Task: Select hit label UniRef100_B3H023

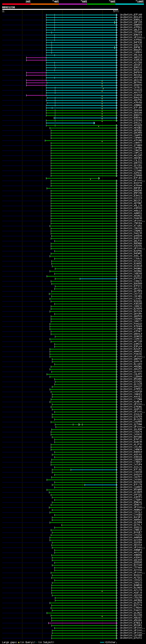Action: tap(131, 196)
